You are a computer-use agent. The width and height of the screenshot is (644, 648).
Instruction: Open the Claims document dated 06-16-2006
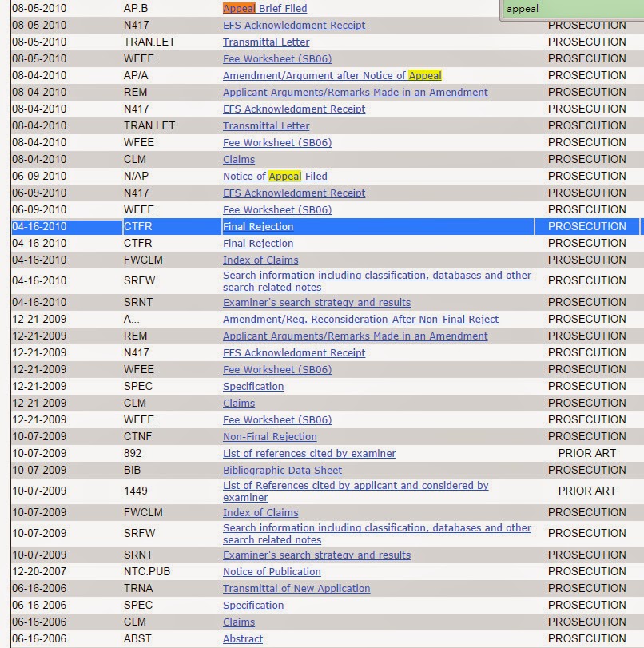(x=238, y=622)
